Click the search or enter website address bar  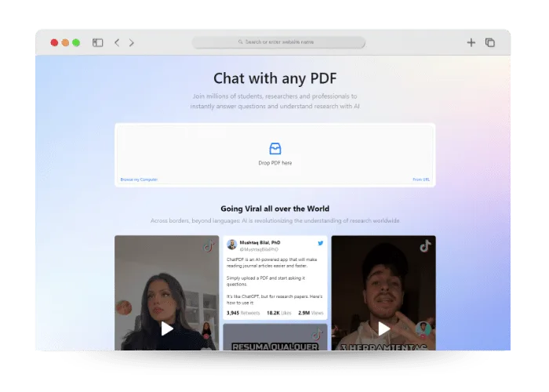tap(278, 42)
